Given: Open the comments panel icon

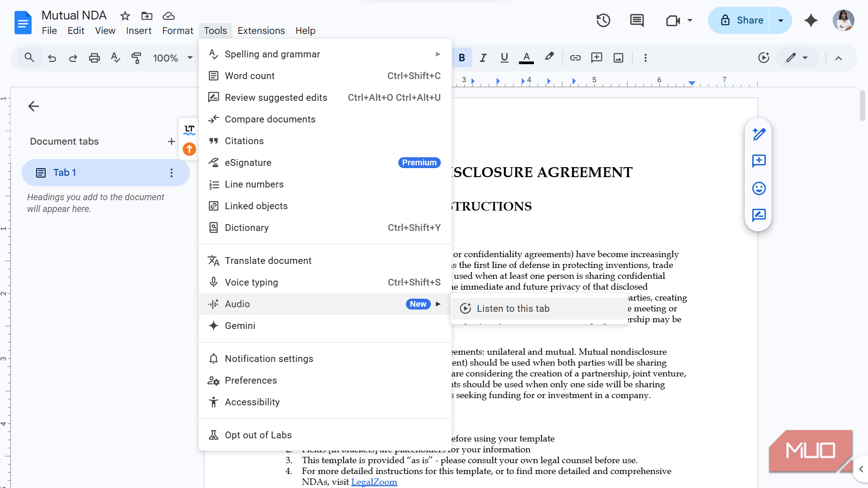Looking at the screenshot, I should [637, 20].
